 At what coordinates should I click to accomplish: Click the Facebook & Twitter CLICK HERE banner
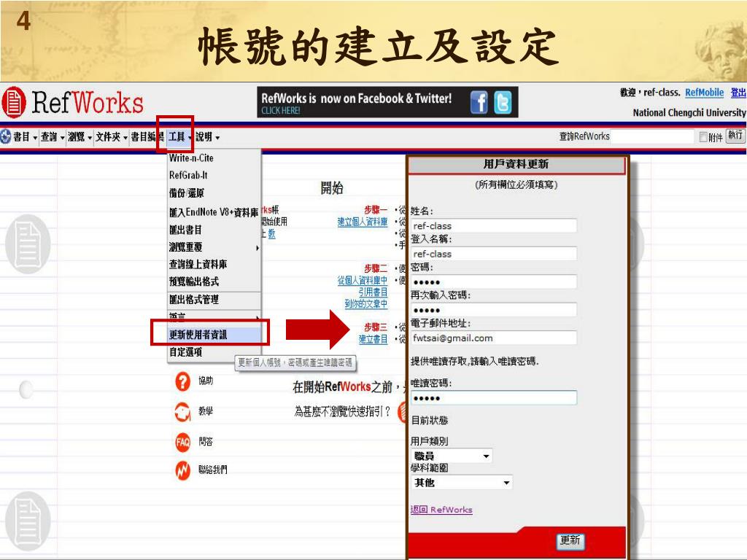click(387, 102)
